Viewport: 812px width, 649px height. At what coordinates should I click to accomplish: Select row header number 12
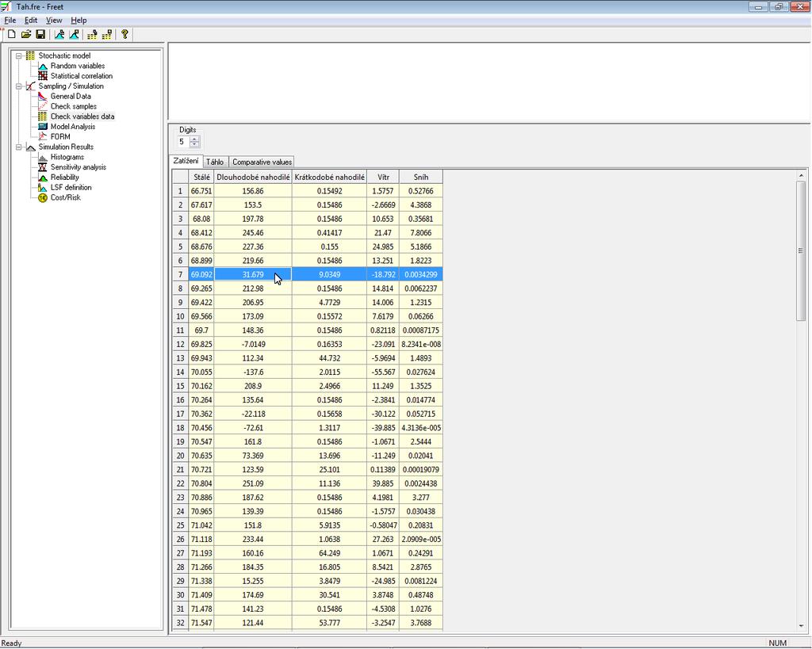tap(180, 344)
